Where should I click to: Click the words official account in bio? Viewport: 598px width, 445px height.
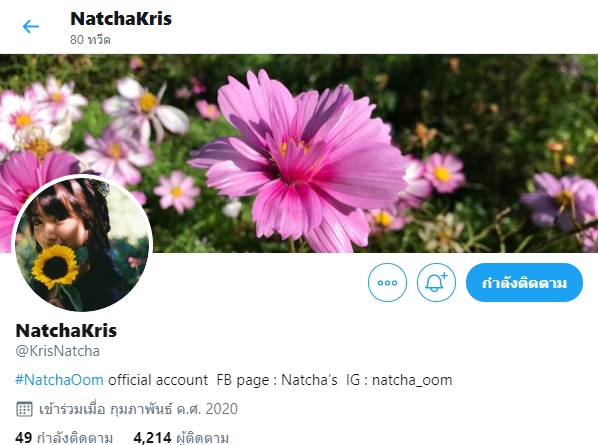click(158, 380)
